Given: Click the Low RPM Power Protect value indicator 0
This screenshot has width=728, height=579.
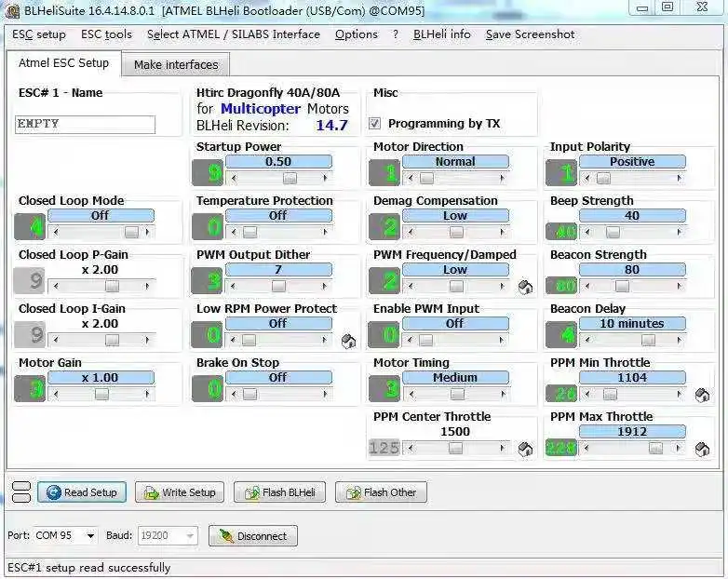Looking at the screenshot, I should (208, 334).
